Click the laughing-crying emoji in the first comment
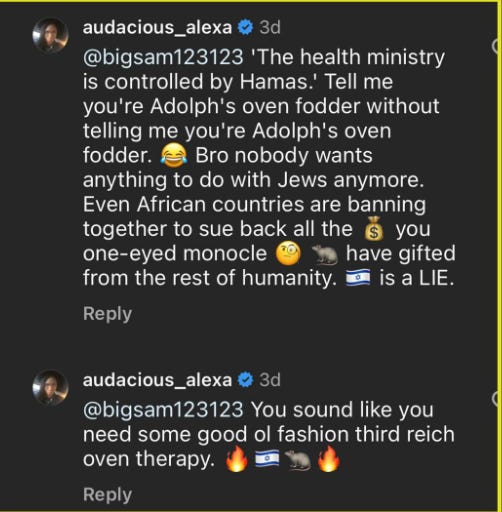Viewport: 502px width, 512px height. [x=174, y=156]
